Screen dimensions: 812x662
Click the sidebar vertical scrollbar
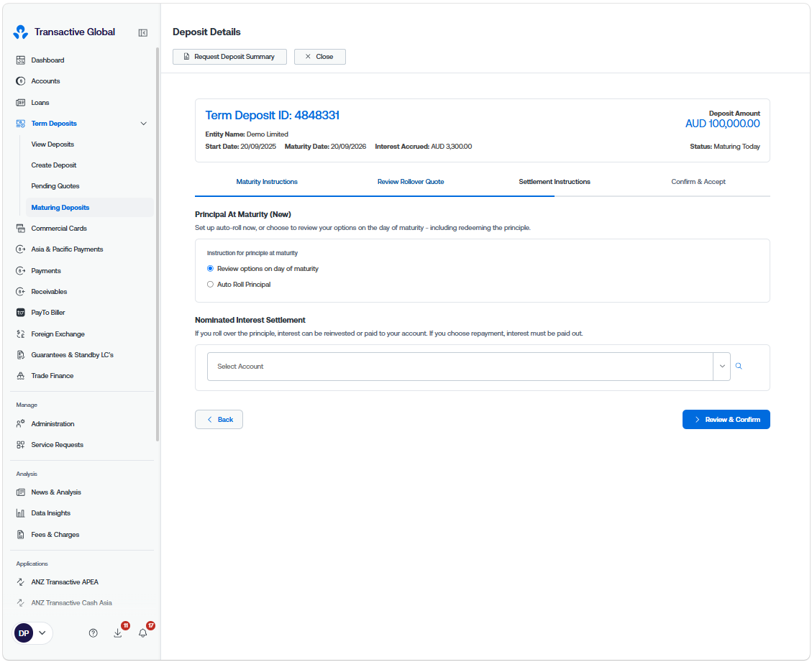pyautogui.click(x=158, y=244)
